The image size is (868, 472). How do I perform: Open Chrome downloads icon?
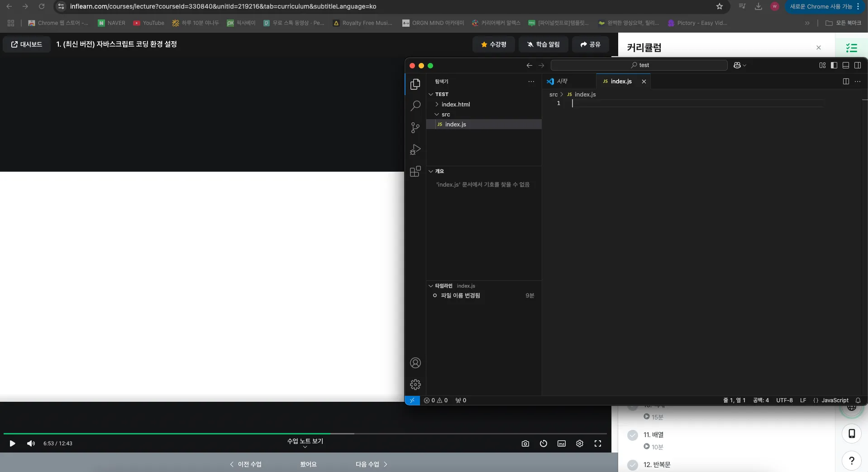pyautogui.click(x=758, y=6)
